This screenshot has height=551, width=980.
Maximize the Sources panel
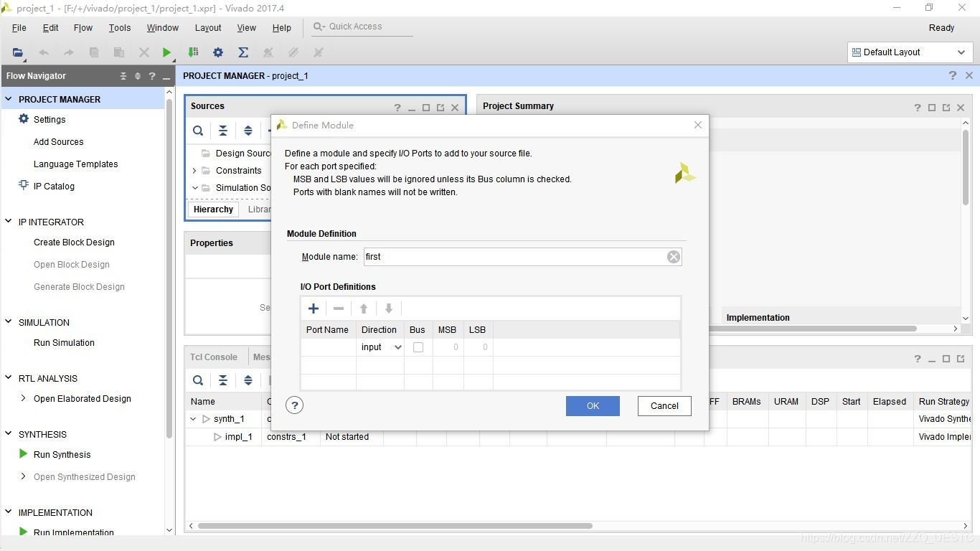coord(426,108)
